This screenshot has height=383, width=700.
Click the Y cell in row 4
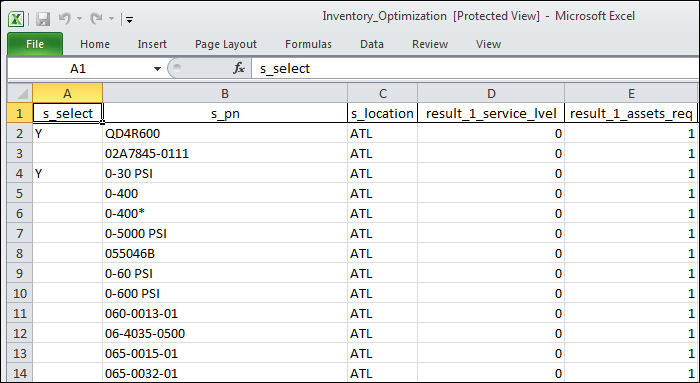point(67,173)
